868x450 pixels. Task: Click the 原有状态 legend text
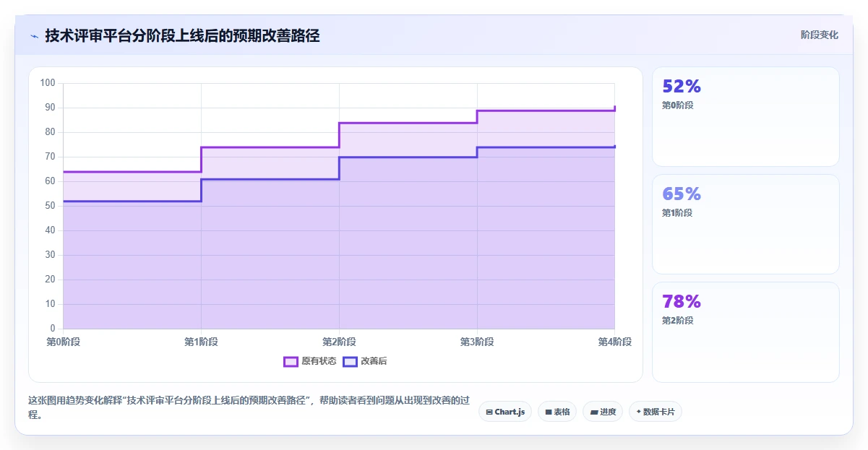(x=319, y=361)
